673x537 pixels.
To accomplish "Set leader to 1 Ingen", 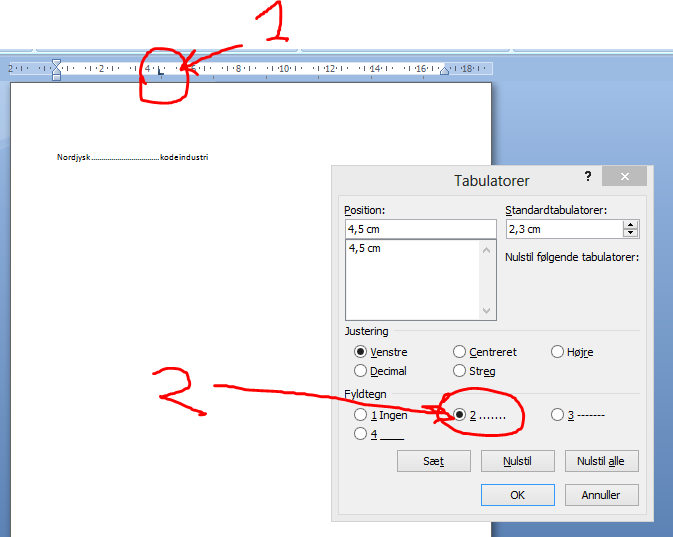I will 360,415.
